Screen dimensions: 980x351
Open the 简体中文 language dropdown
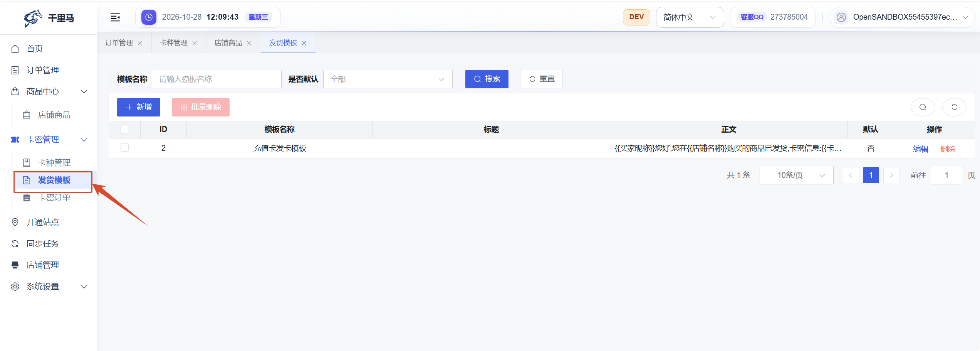point(690,17)
